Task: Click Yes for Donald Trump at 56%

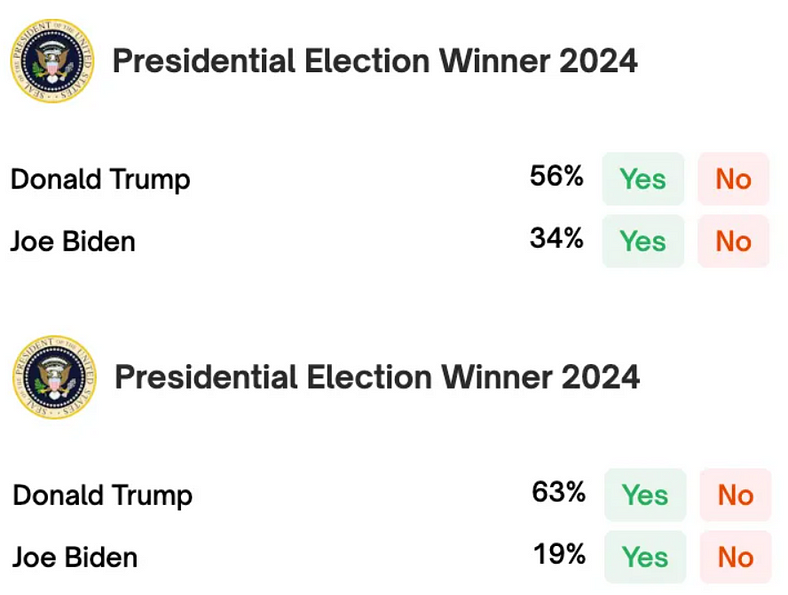Action: 642,179
